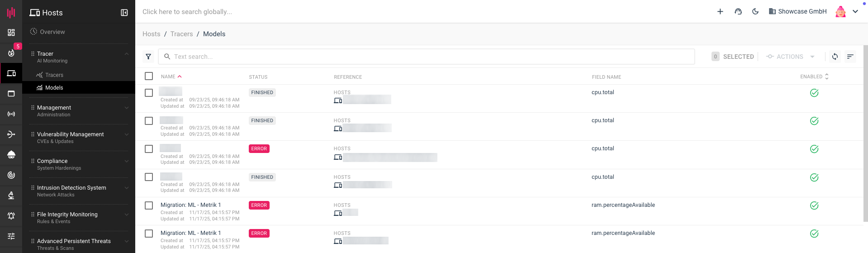Viewport: 868px width, 253px height.
Task: Go to Overview in the sidebar
Action: pyautogui.click(x=52, y=32)
